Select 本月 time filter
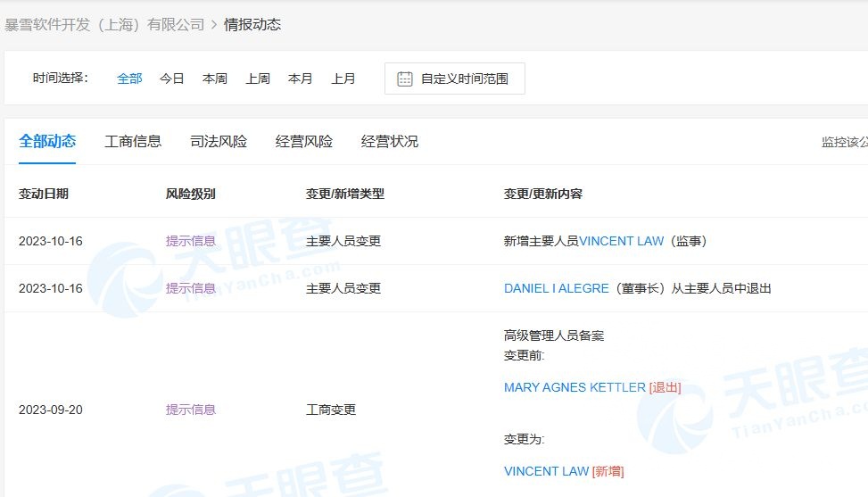 point(300,79)
